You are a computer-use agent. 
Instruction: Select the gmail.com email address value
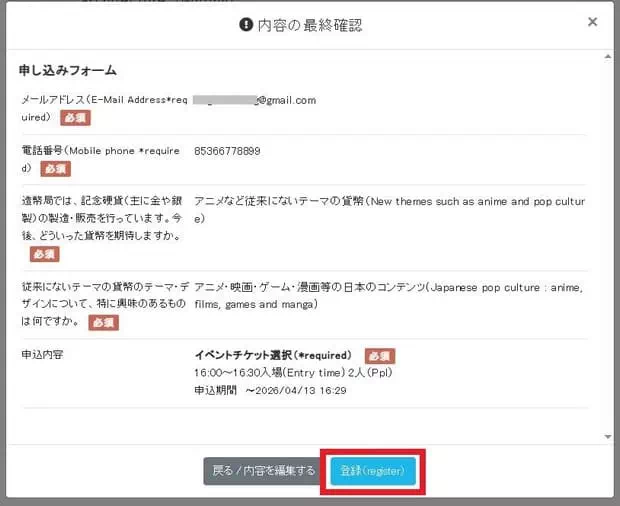(255, 100)
